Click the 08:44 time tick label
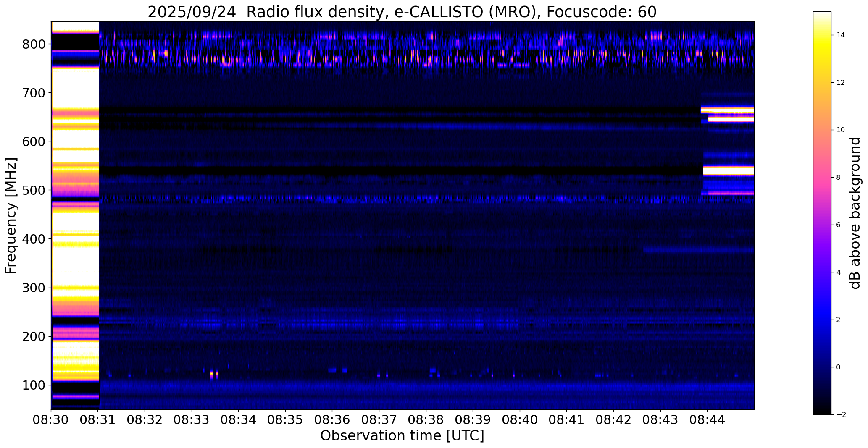The height and width of the screenshot is (448, 868). [x=707, y=420]
